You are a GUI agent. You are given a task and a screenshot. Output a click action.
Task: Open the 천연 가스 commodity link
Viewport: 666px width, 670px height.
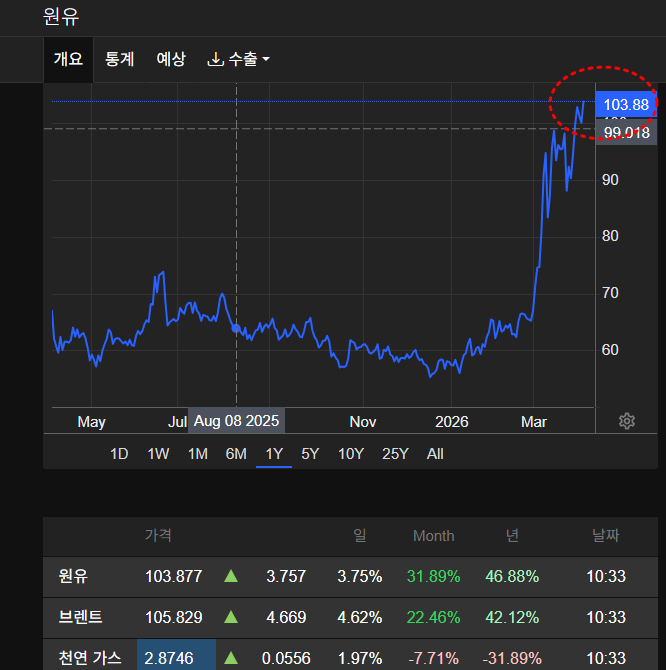click(x=90, y=657)
